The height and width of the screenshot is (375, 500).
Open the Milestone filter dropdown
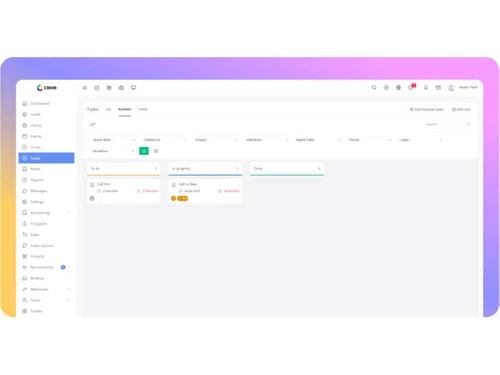[x=266, y=140]
